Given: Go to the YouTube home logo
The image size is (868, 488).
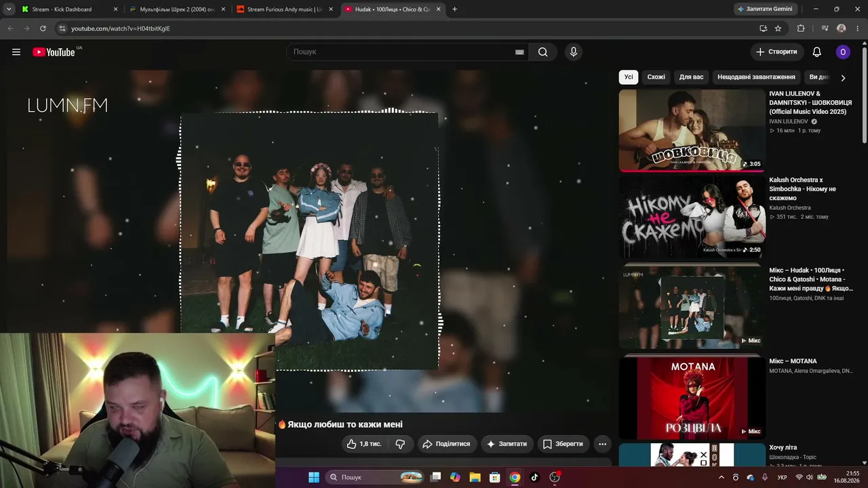Looking at the screenshot, I should point(54,52).
